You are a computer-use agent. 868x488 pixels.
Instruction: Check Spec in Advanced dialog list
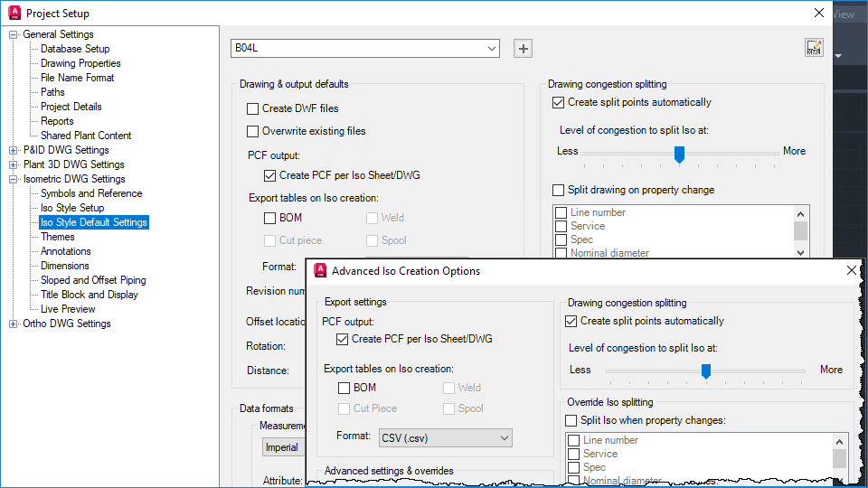point(573,467)
